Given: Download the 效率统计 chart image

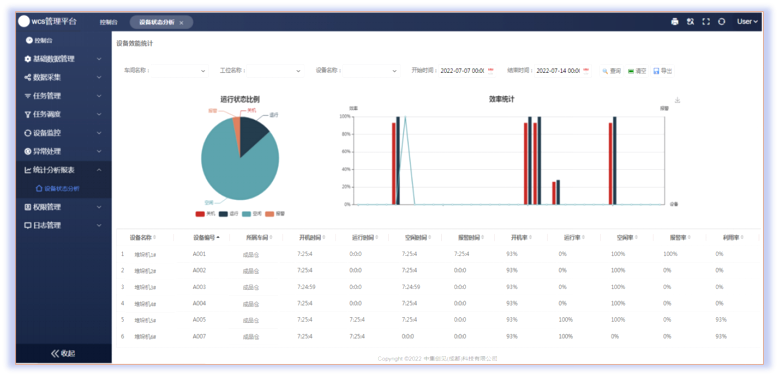Looking at the screenshot, I should [x=678, y=100].
